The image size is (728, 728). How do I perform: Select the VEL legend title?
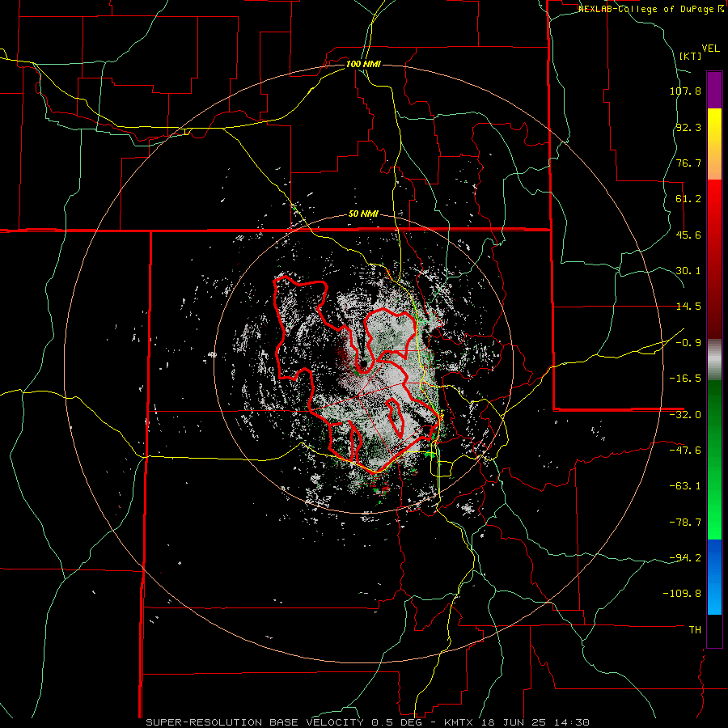click(x=710, y=49)
